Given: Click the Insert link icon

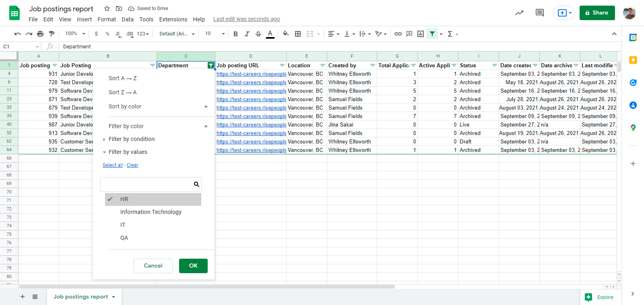Looking at the screenshot, I should [398, 34].
